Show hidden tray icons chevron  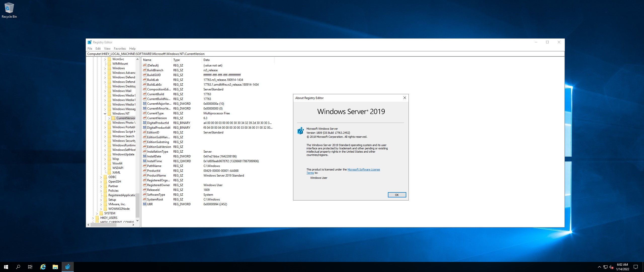(x=599, y=267)
